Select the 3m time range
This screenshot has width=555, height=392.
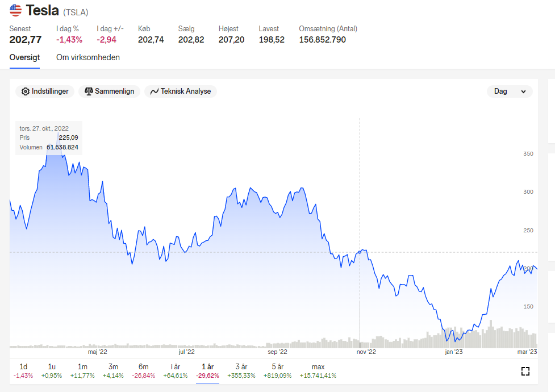point(113,371)
